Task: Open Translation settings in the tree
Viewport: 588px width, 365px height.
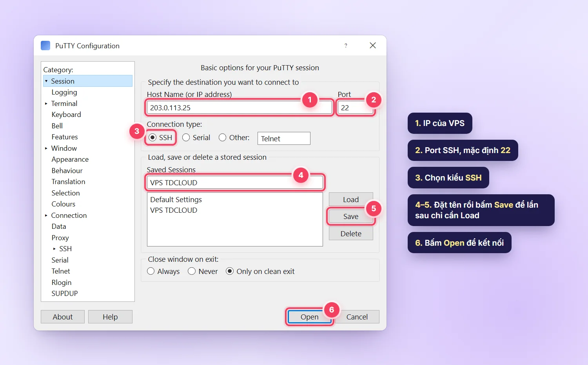Action: click(x=68, y=182)
